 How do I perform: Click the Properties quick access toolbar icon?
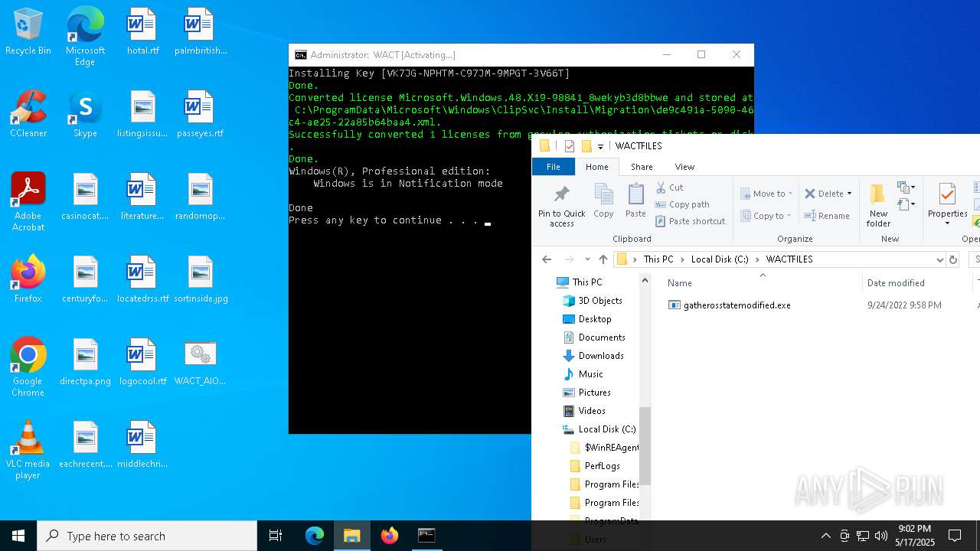tap(569, 146)
